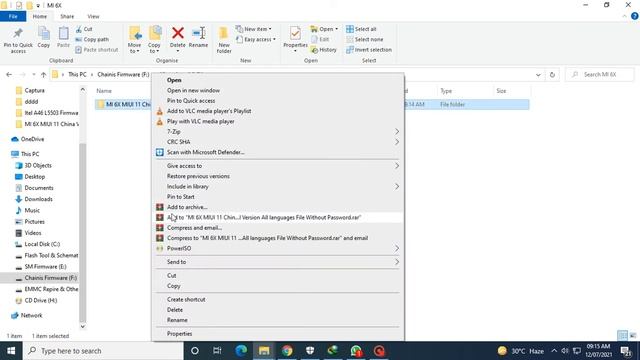Open Microsoft Edge from the taskbar
Viewport: 640px width, 360px height.
241,351
